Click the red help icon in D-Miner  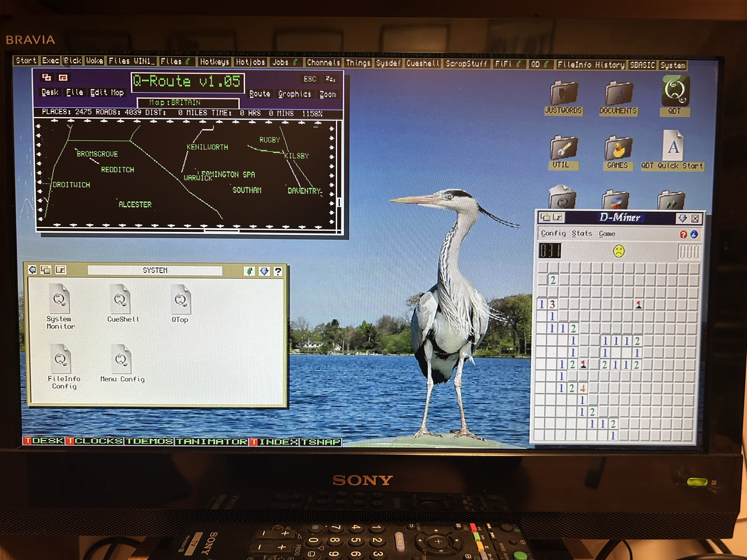pyautogui.click(x=683, y=234)
